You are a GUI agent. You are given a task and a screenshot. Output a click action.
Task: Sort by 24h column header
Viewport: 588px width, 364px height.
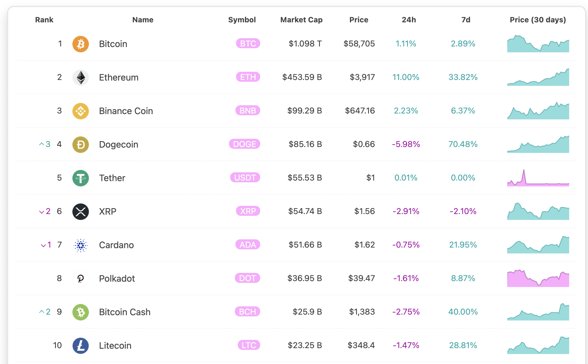408,20
